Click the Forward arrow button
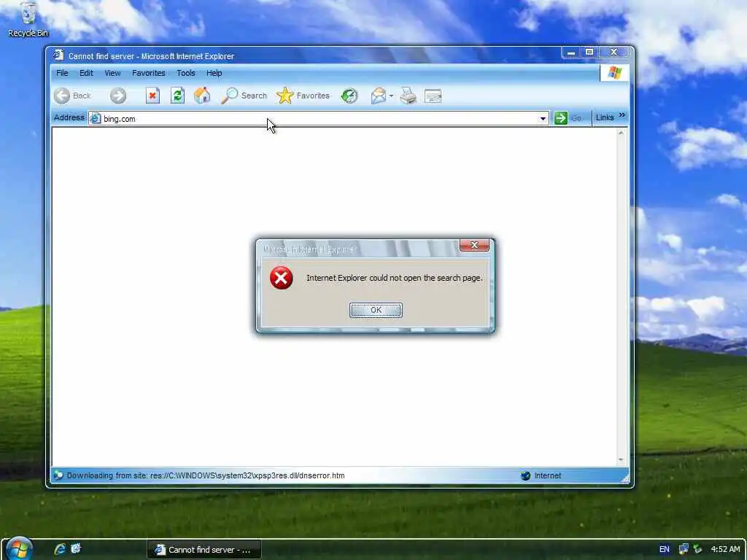 [x=118, y=96]
